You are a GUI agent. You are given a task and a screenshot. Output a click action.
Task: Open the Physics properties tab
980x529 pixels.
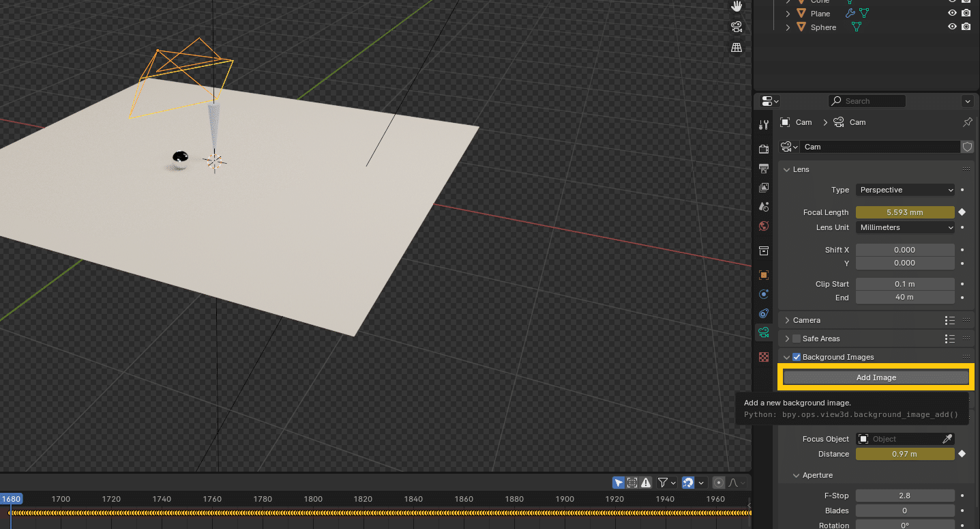tap(764, 294)
